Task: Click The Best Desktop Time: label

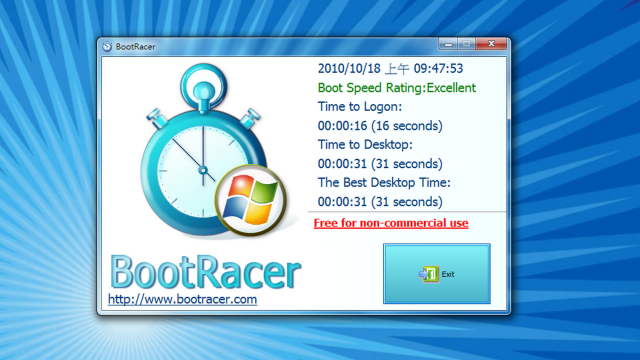Action: tap(384, 182)
